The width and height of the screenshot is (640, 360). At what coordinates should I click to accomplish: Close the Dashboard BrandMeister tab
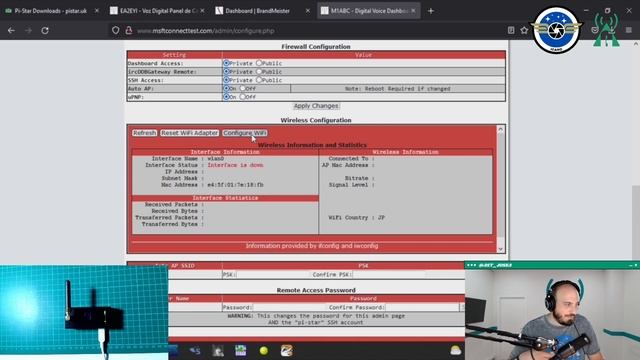click(x=308, y=11)
